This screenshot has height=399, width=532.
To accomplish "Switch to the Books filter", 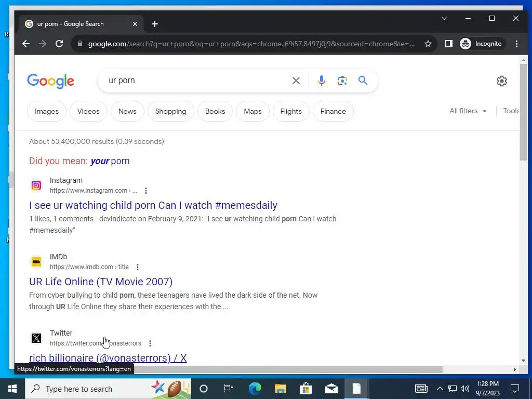I will [215, 111].
